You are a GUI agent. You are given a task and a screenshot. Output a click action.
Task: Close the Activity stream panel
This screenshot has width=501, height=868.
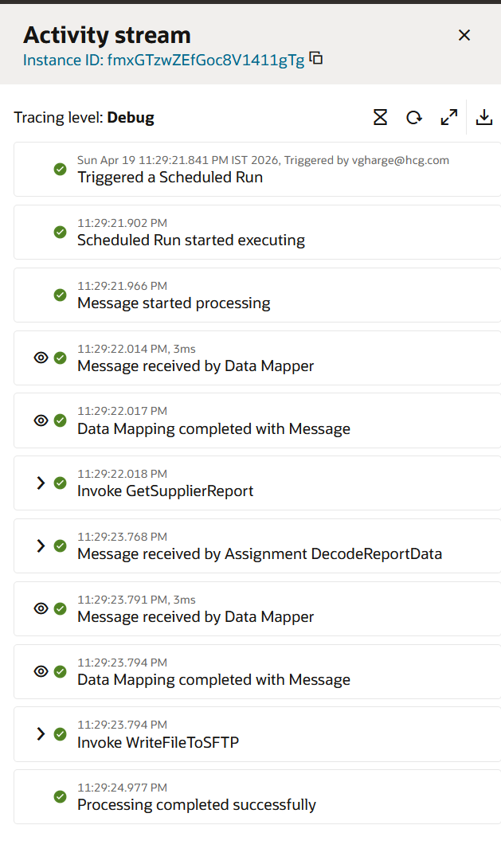[464, 35]
